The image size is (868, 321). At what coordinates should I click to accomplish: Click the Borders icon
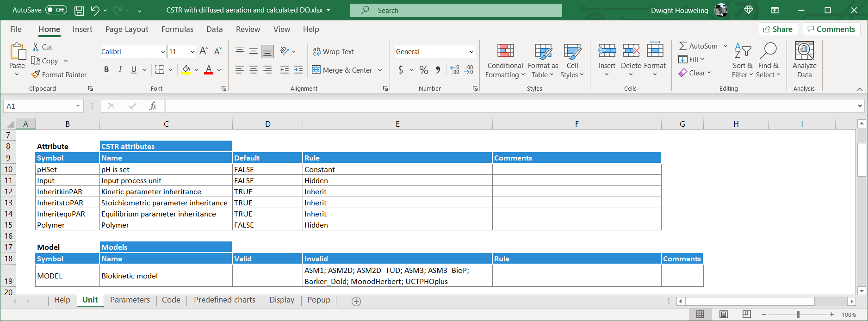160,70
